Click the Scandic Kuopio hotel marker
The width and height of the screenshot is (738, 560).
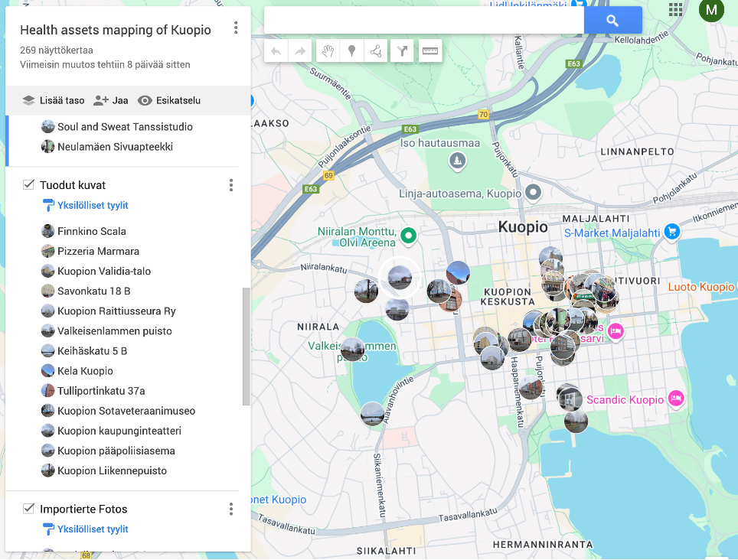coord(676,399)
